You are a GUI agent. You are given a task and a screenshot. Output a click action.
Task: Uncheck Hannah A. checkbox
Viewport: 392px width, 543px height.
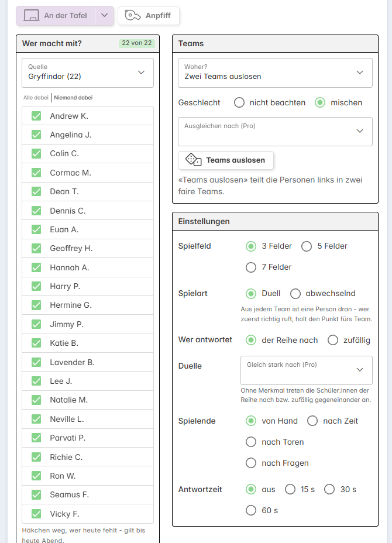tap(36, 267)
